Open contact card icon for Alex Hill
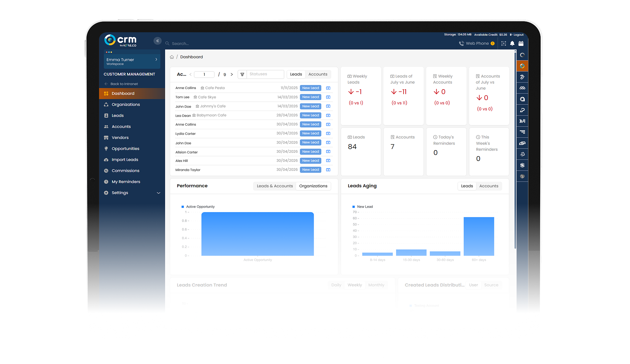 328,161
